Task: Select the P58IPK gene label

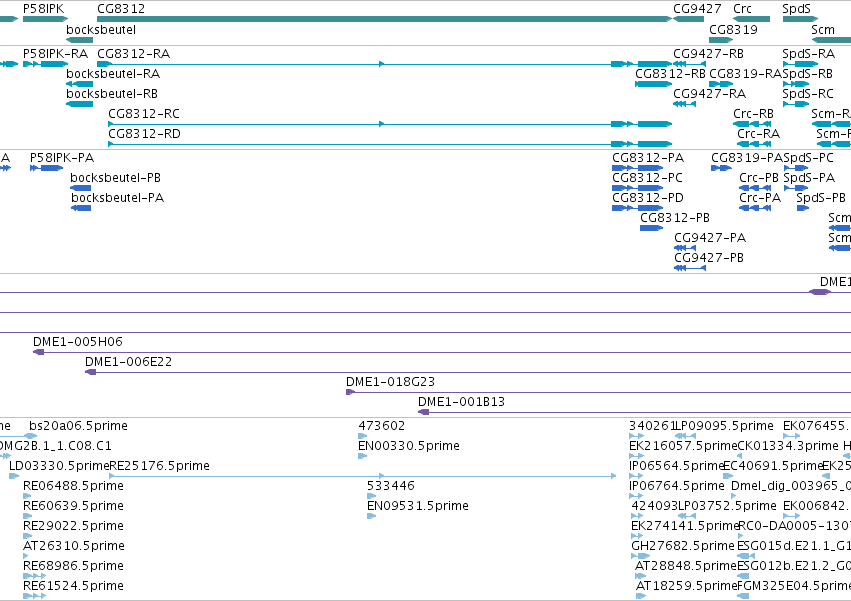Action: [43, 9]
